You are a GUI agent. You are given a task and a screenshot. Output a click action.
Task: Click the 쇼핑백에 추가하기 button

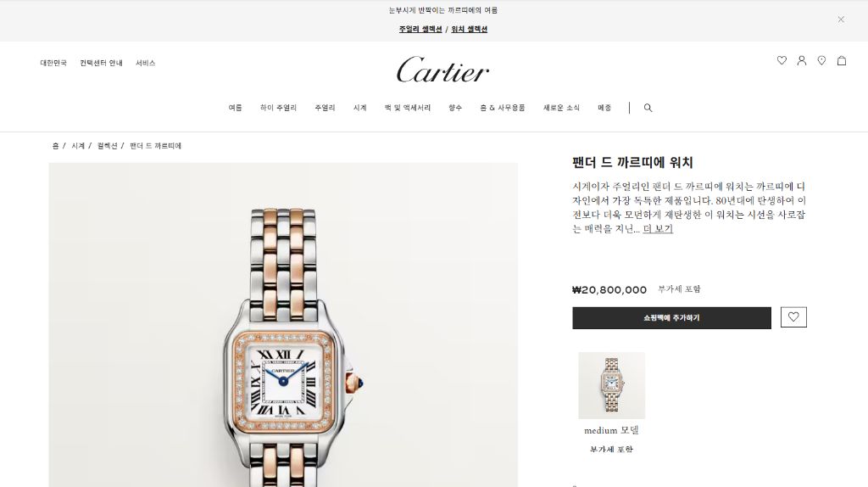(x=671, y=318)
